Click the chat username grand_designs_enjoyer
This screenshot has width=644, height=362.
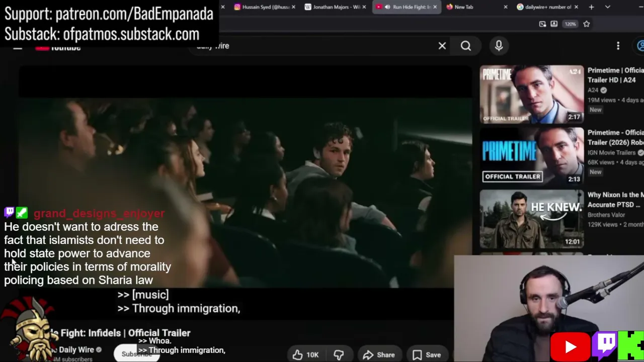99,213
